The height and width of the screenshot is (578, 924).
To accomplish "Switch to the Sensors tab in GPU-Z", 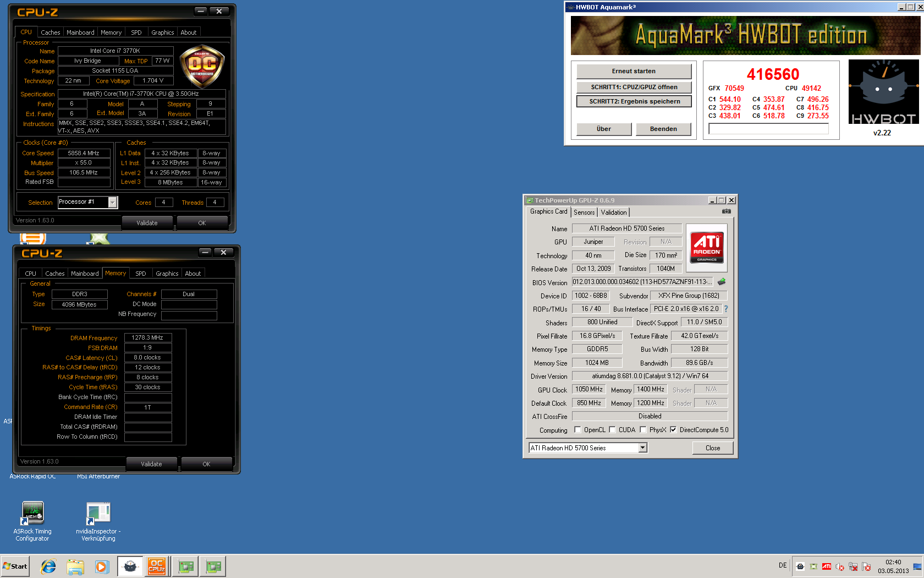I will tap(584, 212).
